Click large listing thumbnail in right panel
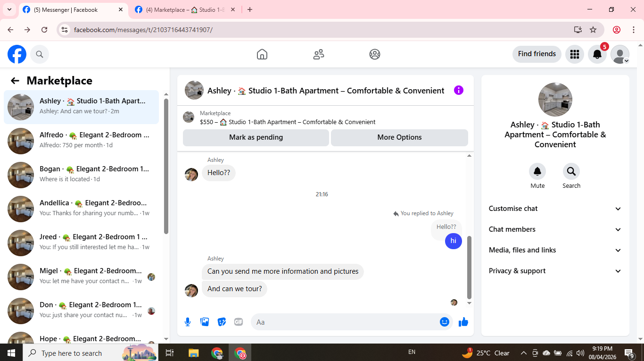Viewport: 644px width, 361px height. click(x=555, y=100)
